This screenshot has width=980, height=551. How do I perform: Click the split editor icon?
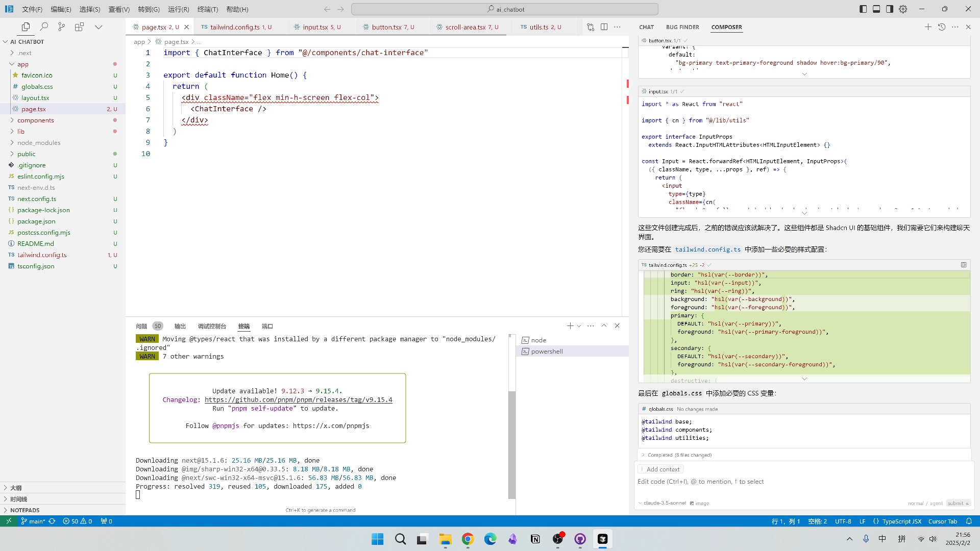click(604, 27)
